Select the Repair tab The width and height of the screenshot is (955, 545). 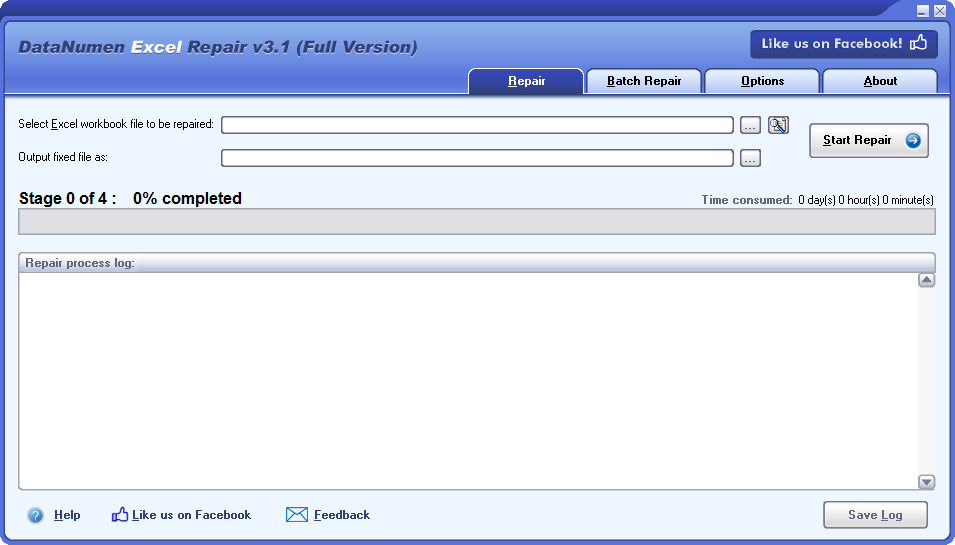tap(526, 81)
